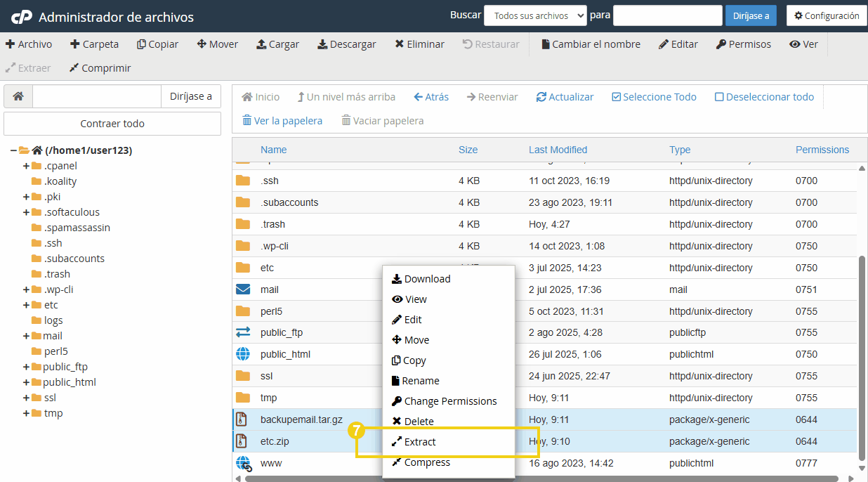Select the Comprimir toolbar icon

click(x=100, y=67)
